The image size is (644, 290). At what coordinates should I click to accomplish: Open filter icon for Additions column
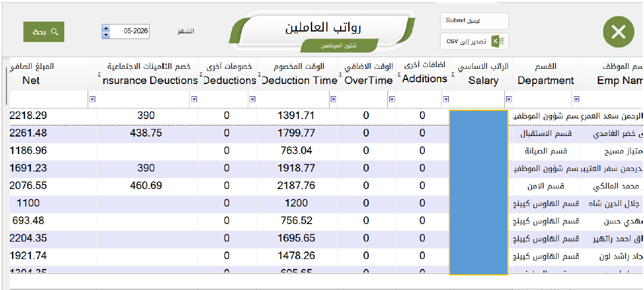point(446,99)
